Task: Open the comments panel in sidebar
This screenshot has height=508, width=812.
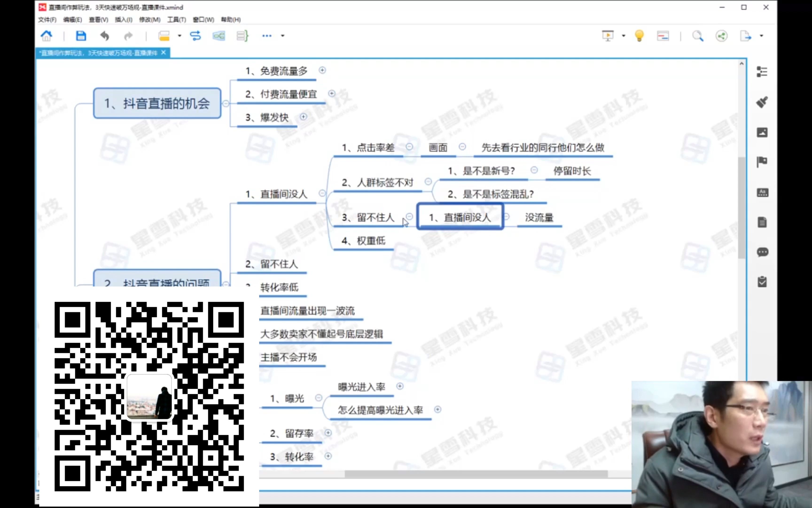Action: tap(762, 252)
